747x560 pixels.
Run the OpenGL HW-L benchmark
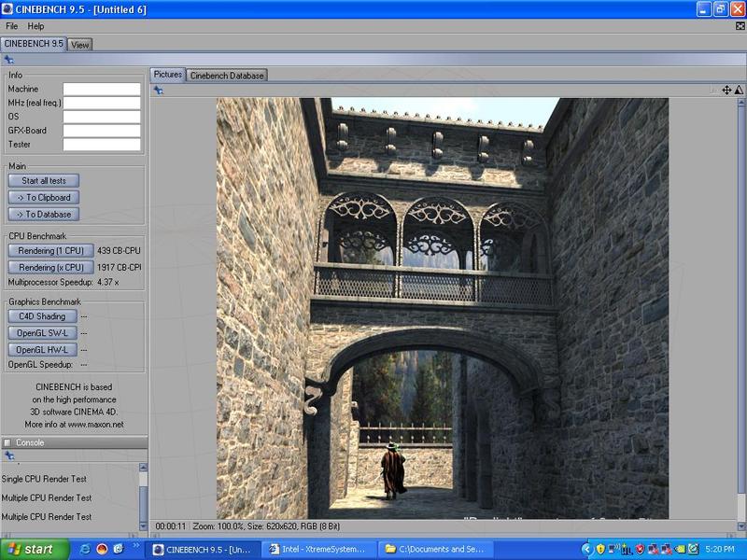tap(42, 349)
